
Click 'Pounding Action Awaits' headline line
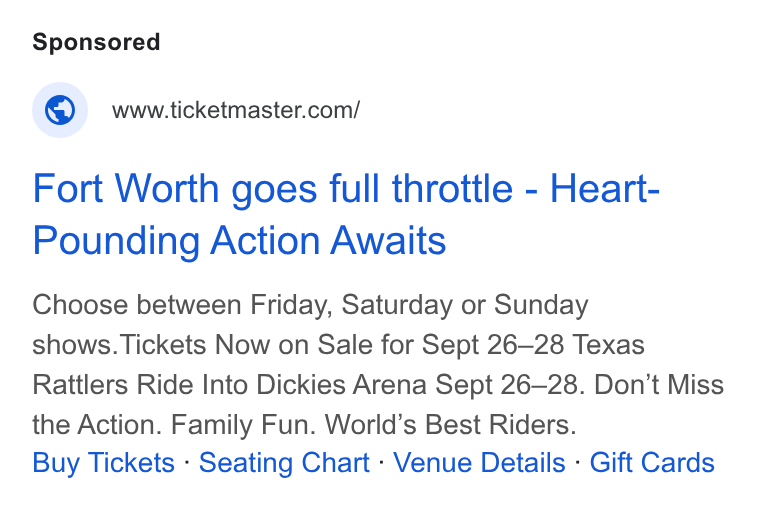coord(239,240)
